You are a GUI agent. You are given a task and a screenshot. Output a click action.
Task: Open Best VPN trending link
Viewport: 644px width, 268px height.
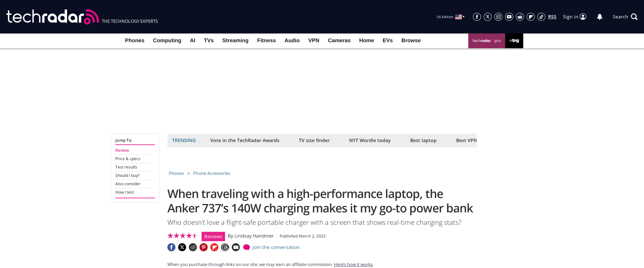click(x=466, y=140)
